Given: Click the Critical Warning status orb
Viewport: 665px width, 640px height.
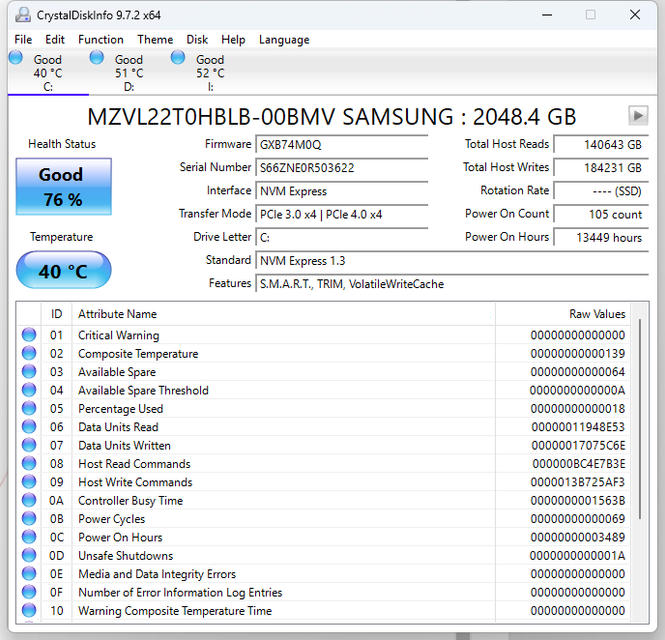Looking at the screenshot, I should pyautogui.click(x=29, y=336).
